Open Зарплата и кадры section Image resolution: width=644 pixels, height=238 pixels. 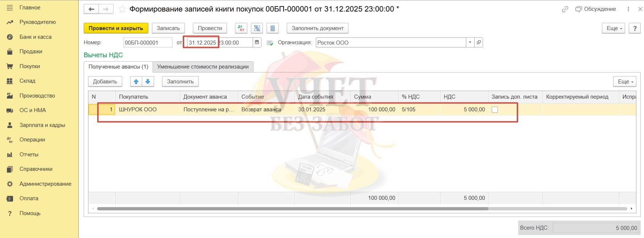pyautogui.click(x=42, y=125)
